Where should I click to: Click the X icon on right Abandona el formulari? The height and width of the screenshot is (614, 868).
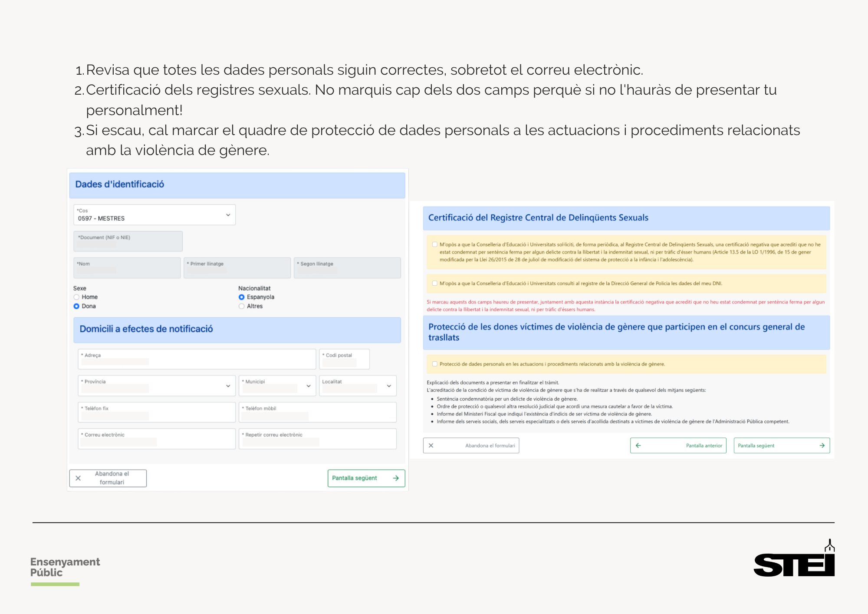[431, 446]
